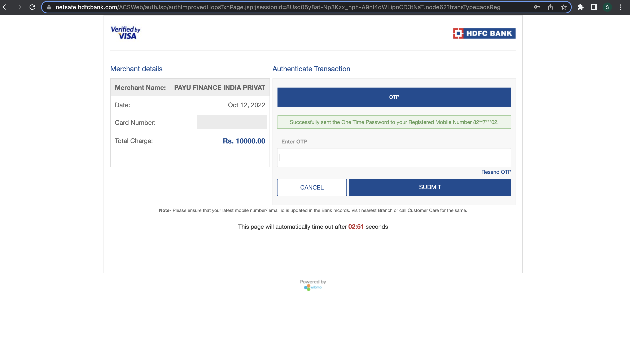The image size is (630, 364).
Task: Select the OTP tab
Action: pos(394,97)
